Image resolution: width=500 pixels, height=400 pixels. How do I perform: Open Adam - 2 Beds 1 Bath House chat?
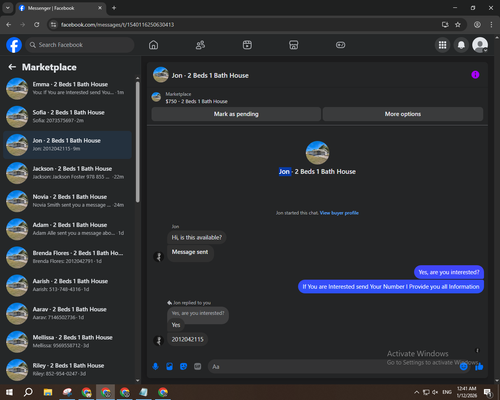(67, 229)
